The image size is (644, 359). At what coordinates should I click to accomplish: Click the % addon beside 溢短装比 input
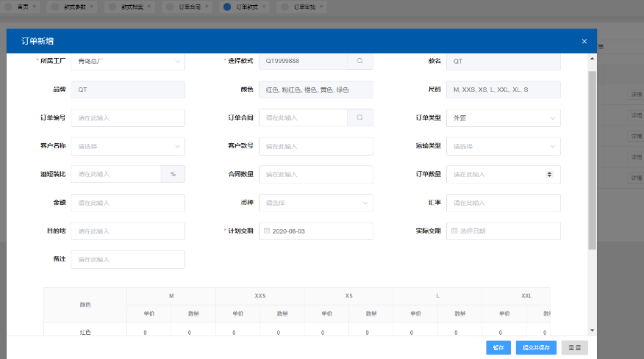coord(173,175)
